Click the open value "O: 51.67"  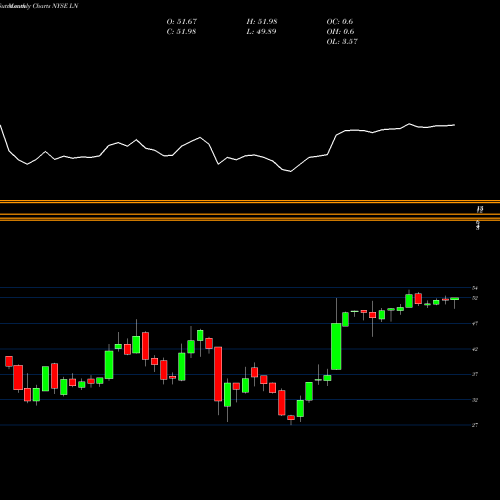tap(182, 22)
